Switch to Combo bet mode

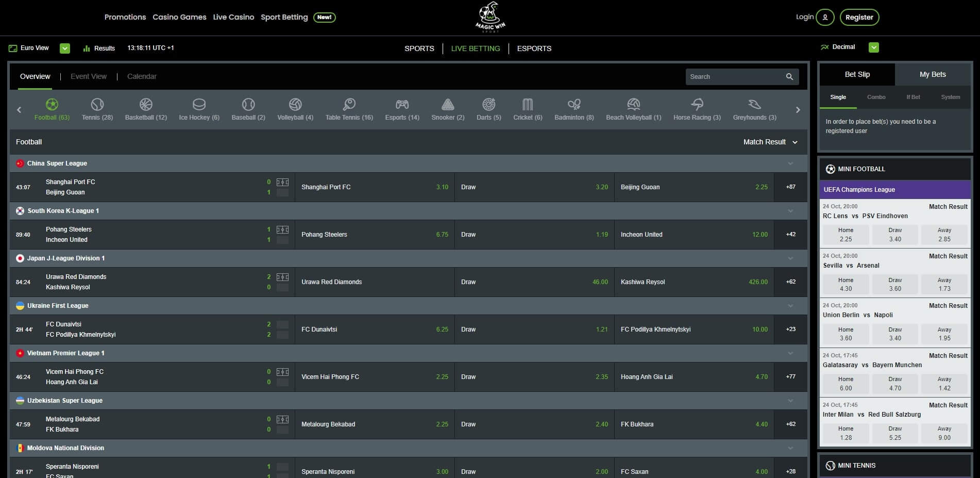point(876,97)
